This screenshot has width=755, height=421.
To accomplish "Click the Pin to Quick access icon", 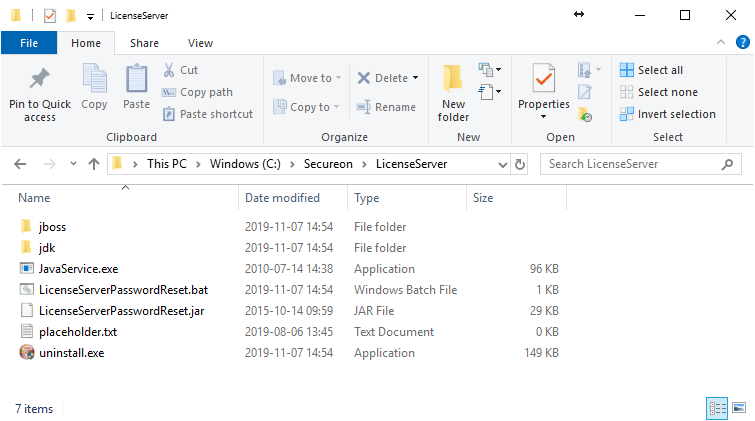I will (40, 80).
